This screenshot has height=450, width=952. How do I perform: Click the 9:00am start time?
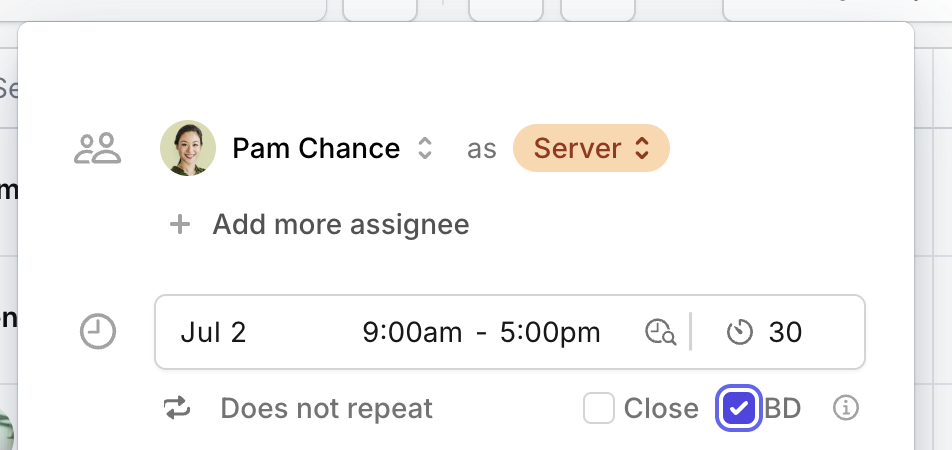point(412,332)
